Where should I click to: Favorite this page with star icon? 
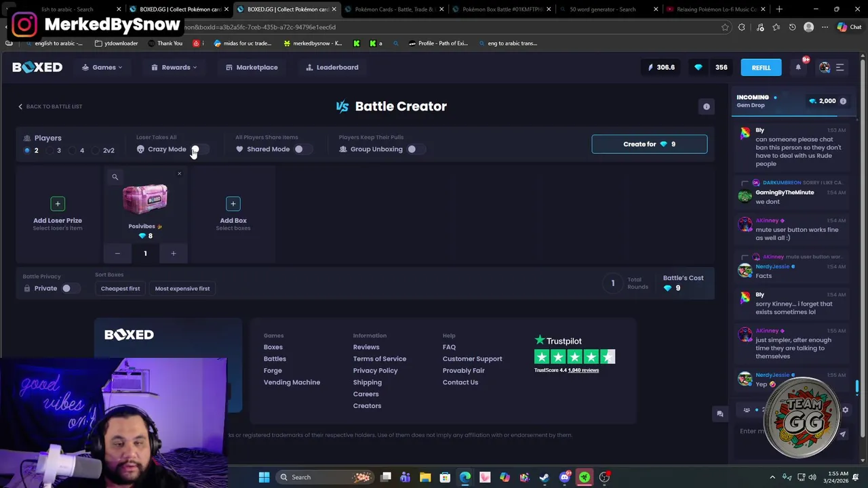coord(725,27)
